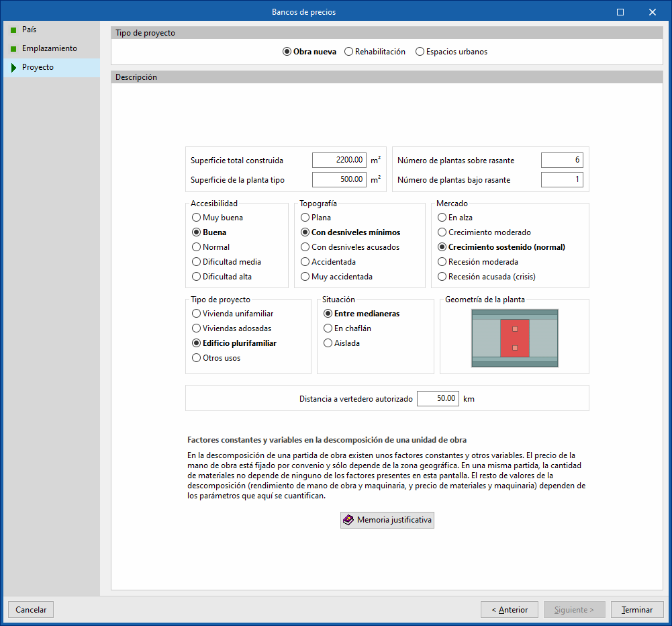The width and height of the screenshot is (672, 626).
Task: Choose Normal accessibility option
Action: 211,247
